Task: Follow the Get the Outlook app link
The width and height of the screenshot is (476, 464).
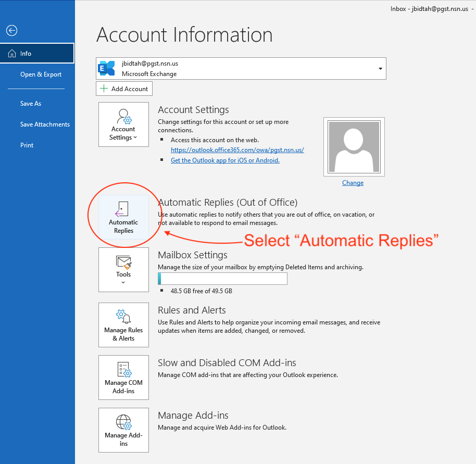Action: click(226, 160)
